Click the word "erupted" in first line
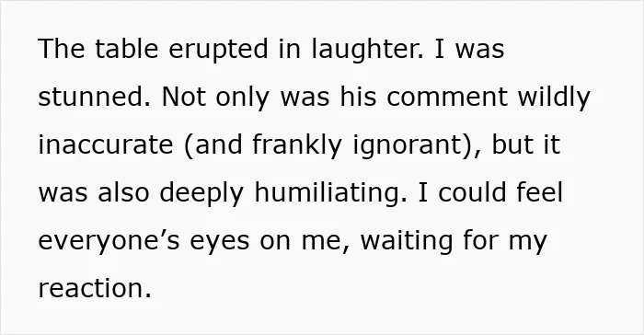 point(219,50)
